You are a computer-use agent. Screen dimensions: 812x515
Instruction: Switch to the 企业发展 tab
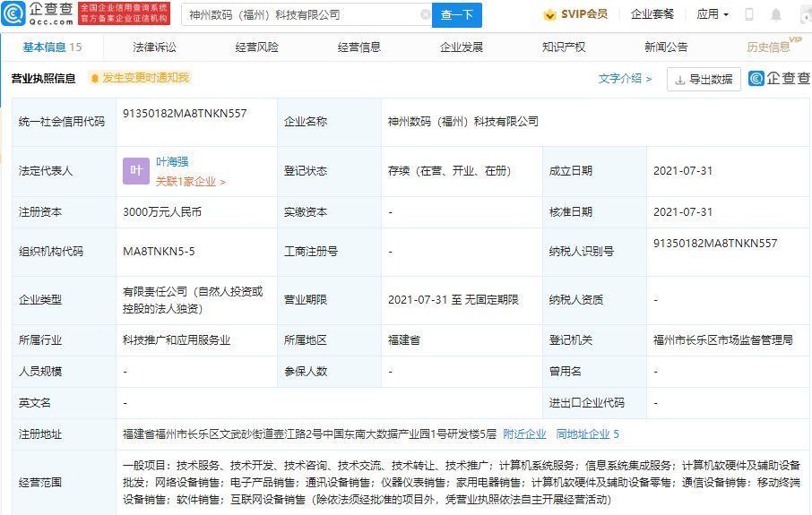tap(462, 47)
